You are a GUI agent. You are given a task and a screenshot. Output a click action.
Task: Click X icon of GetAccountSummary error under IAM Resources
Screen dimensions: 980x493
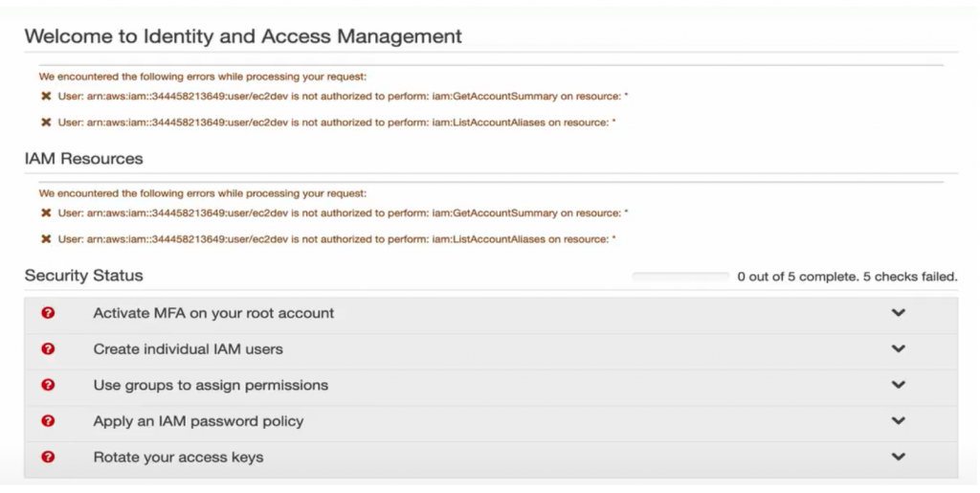pos(45,213)
